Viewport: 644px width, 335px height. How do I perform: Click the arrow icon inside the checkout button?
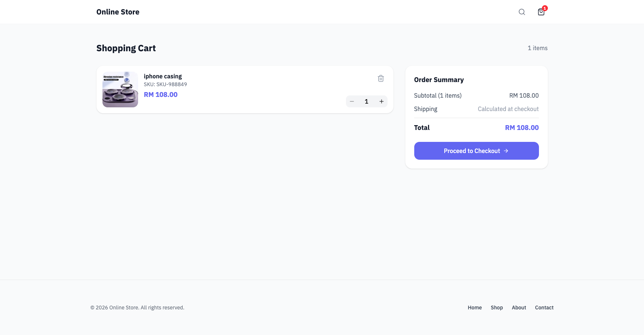pos(506,151)
